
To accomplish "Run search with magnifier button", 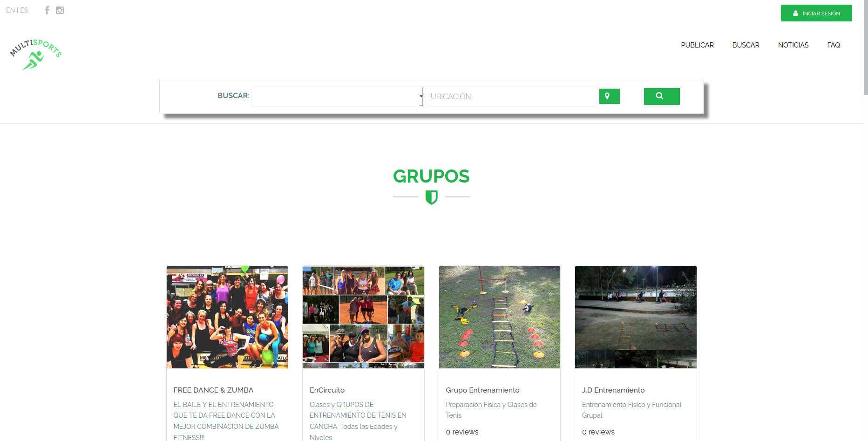I will coord(662,96).
